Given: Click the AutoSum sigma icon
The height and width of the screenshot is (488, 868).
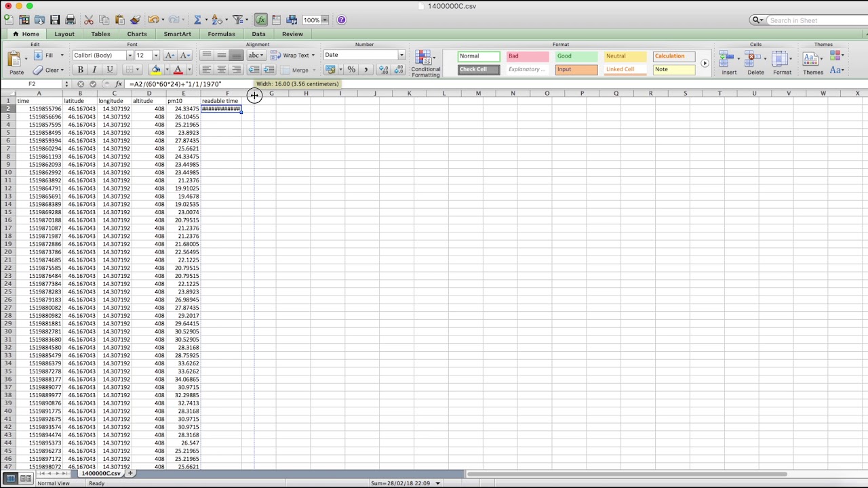Looking at the screenshot, I should pyautogui.click(x=197, y=20).
